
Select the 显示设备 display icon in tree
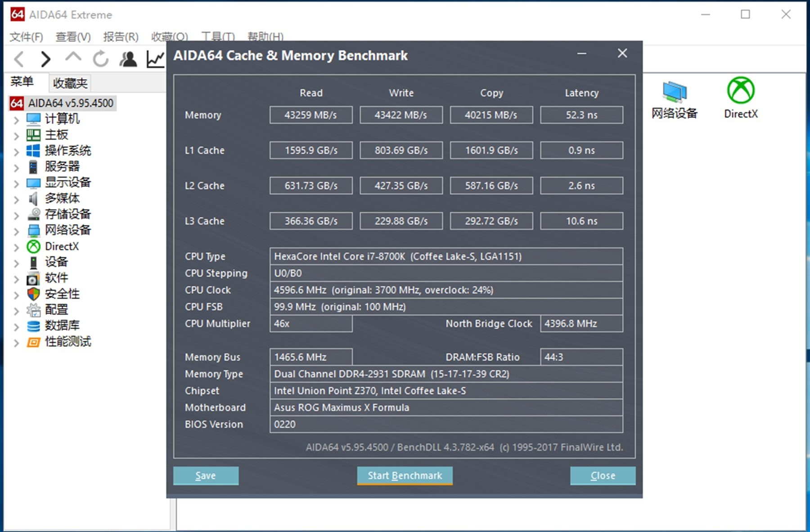coord(33,183)
